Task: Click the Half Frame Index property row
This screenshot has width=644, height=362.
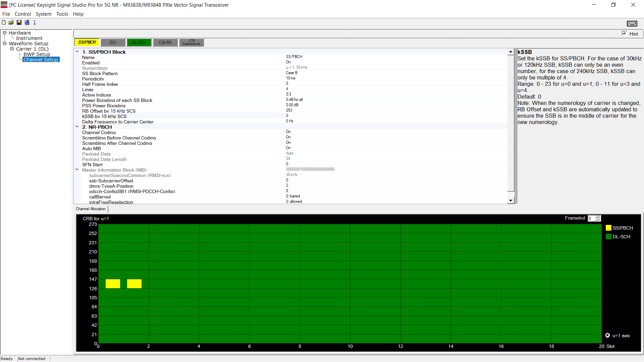Action: (294, 84)
